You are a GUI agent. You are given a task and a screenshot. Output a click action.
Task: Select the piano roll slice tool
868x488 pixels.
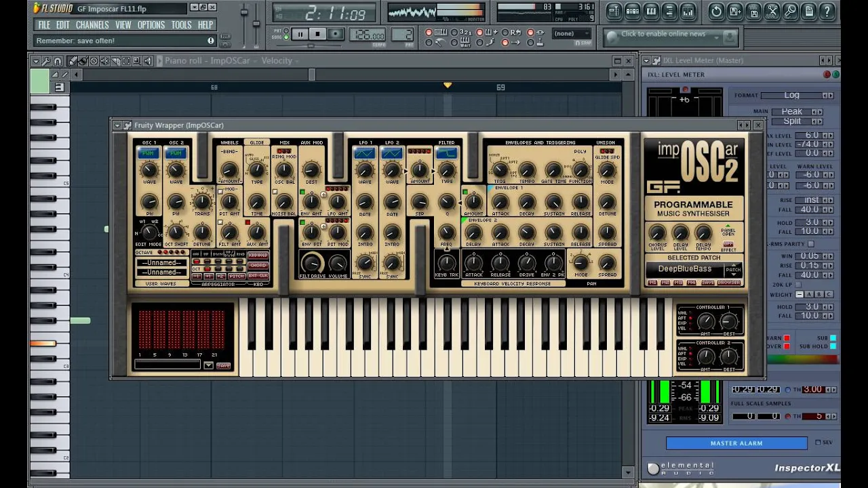click(116, 61)
